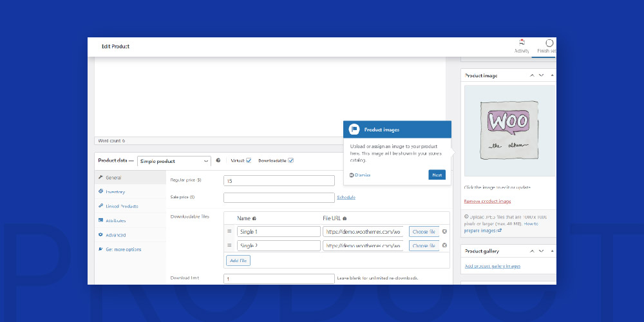
Task: Toggle the Virtual checkbox
Action: tap(249, 160)
